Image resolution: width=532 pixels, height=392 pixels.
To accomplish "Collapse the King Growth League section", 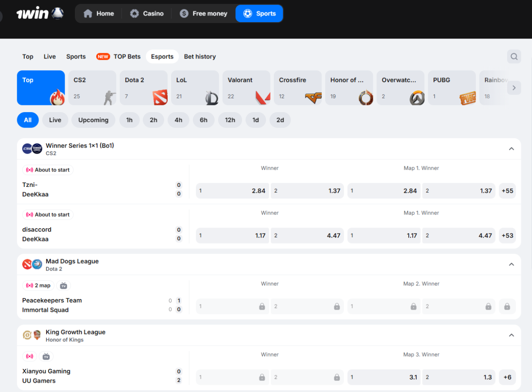I will pos(512,335).
